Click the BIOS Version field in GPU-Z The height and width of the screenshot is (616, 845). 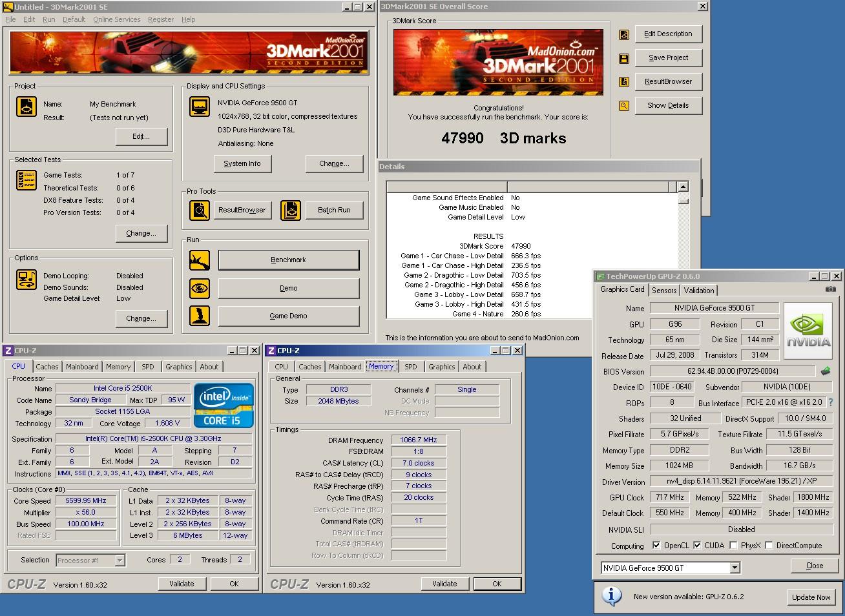(733, 371)
